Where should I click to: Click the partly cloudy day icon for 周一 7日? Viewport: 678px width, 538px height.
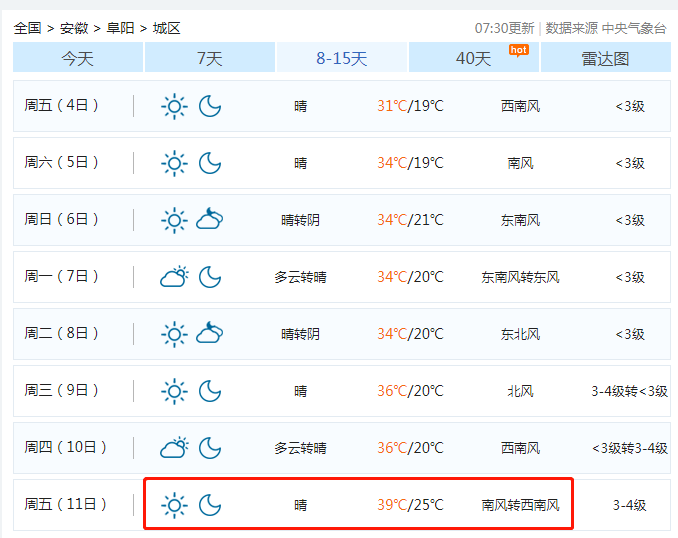tap(174, 277)
